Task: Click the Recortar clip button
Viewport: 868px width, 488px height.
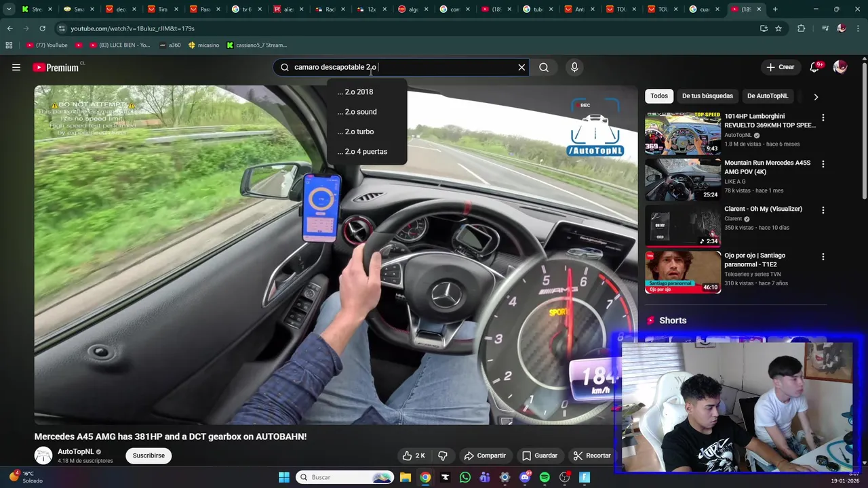Action: pos(592,455)
